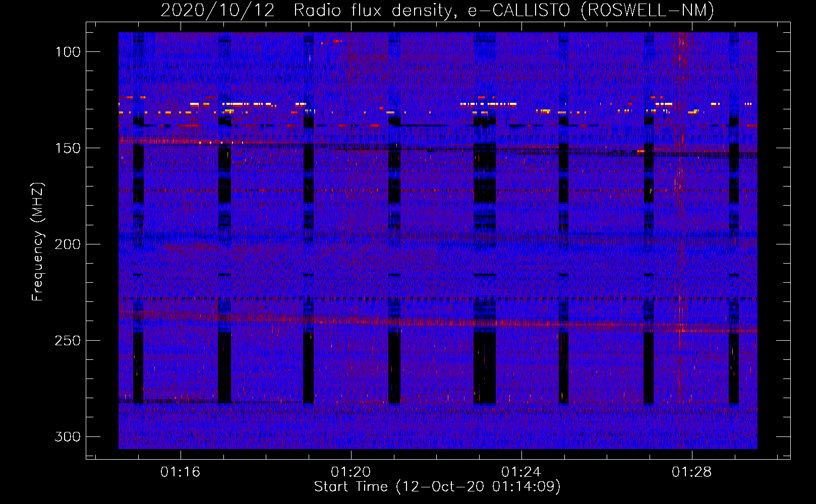Click the '01:28' time tick label
816x504 pixels.
click(691, 472)
